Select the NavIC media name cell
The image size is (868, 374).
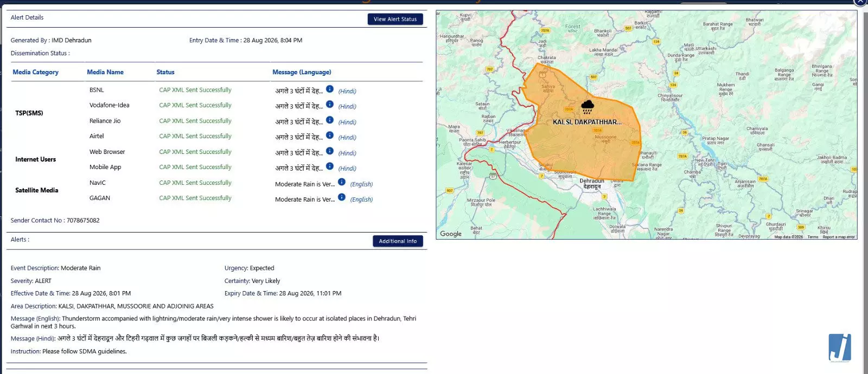pos(98,183)
